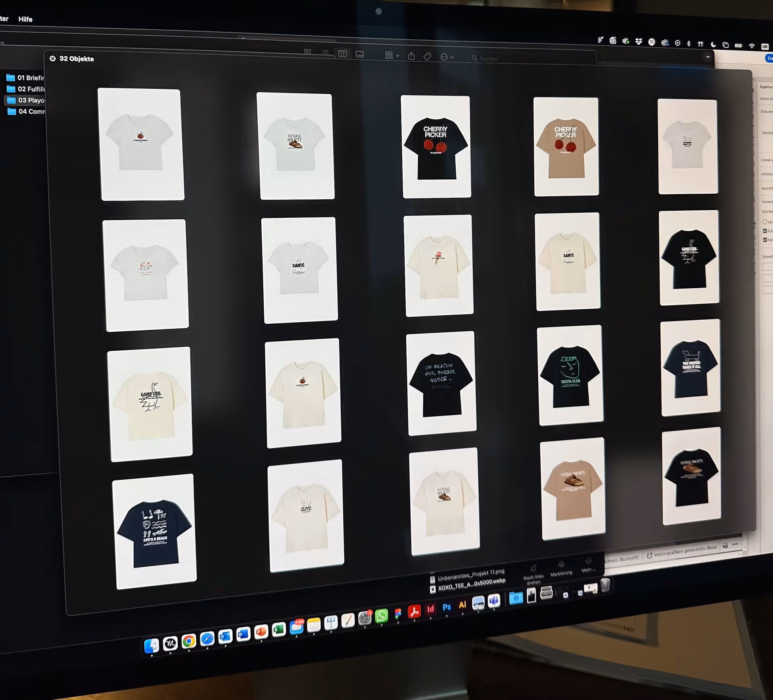Toggle the unchecked 'Vor' checkbox
The image size is (773, 700).
point(765,222)
